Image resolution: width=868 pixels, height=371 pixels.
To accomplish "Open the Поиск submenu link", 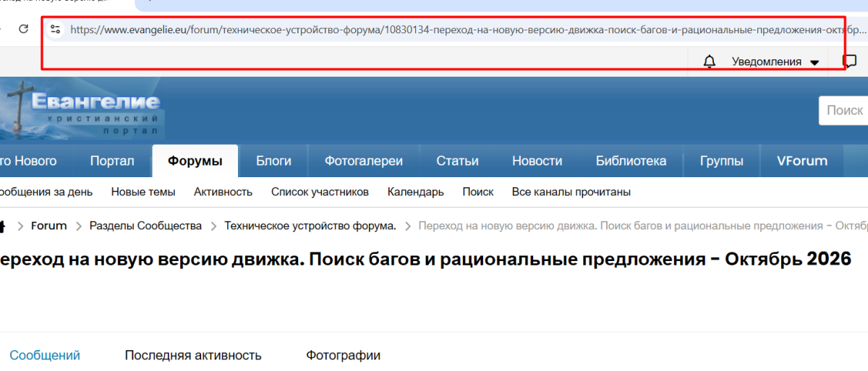I will (x=478, y=192).
